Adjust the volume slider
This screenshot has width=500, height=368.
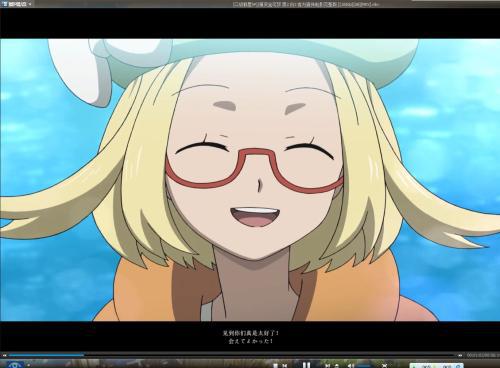[364, 366]
